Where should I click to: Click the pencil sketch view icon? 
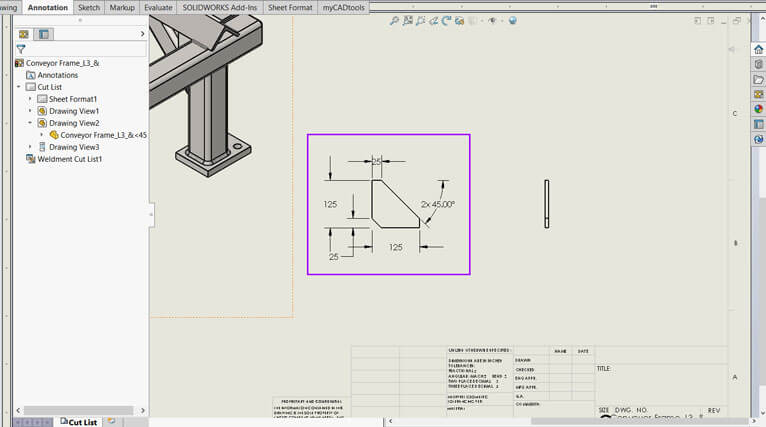(433, 21)
